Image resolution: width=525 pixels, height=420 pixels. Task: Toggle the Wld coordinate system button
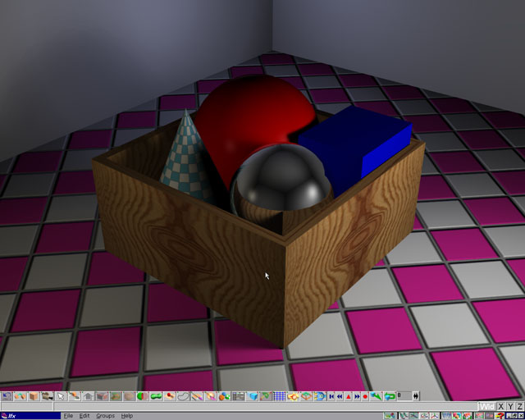[486, 406]
